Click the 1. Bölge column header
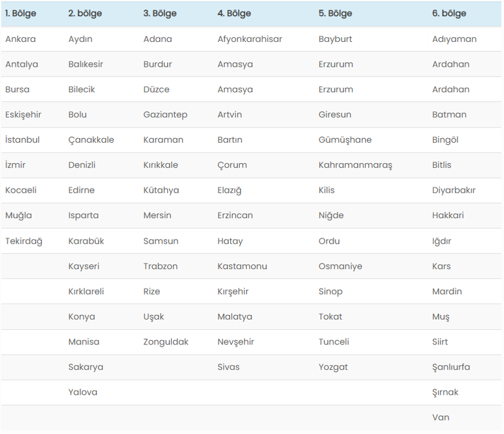Screen dimensions: 504x434 coord(20,14)
